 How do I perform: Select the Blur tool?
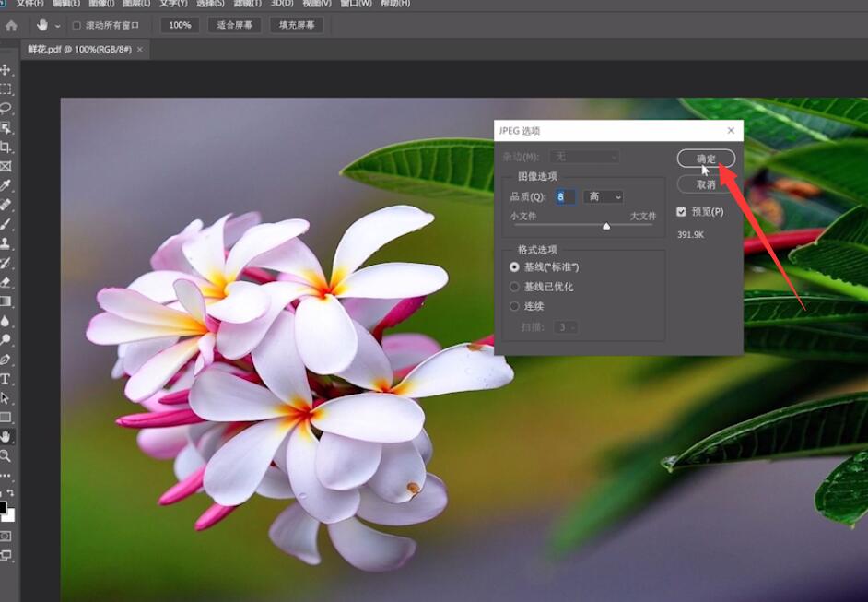click(x=6, y=321)
